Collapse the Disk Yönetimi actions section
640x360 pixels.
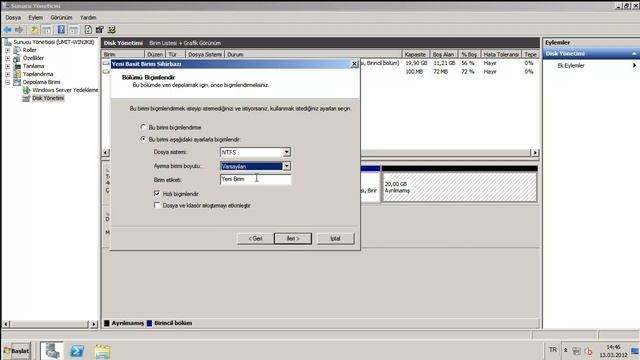coord(634,53)
